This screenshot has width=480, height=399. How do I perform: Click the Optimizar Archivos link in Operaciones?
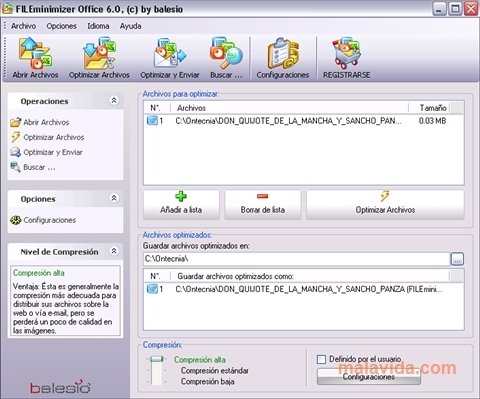pos(54,137)
